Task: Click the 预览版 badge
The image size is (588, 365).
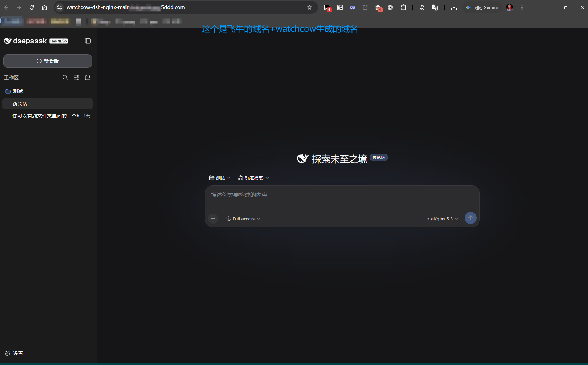Action: click(379, 158)
